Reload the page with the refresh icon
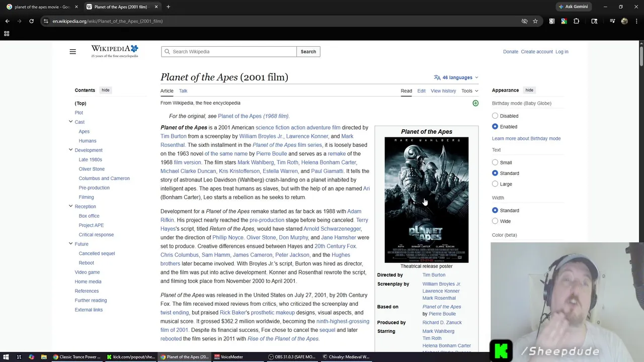Image resolution: width=644 pixels, height=362 pixels. pos(31,21)
